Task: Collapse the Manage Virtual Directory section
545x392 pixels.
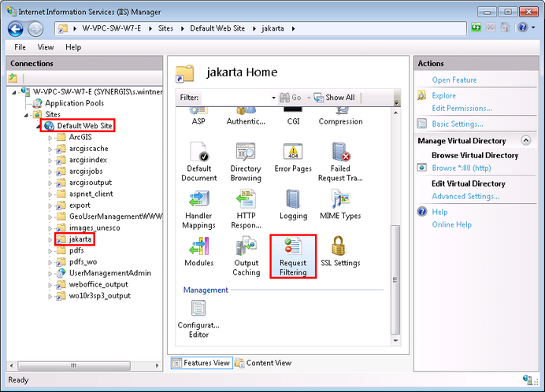Action: (525, 141)
